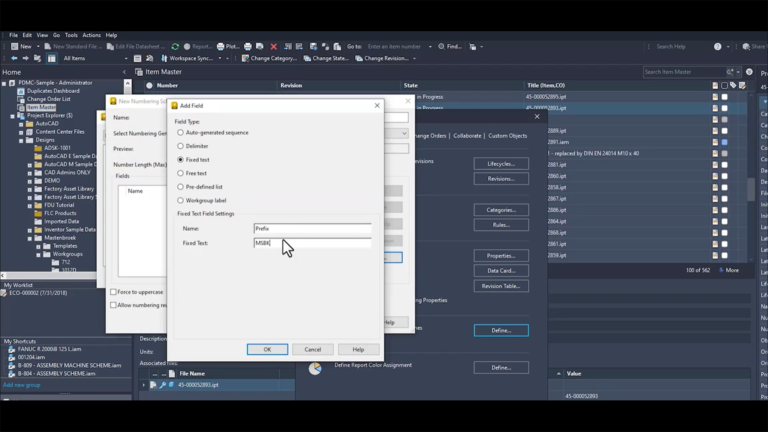Screen dimensions: 768x432
Task: Click the Name input field
Action: [x=312, y=228]
